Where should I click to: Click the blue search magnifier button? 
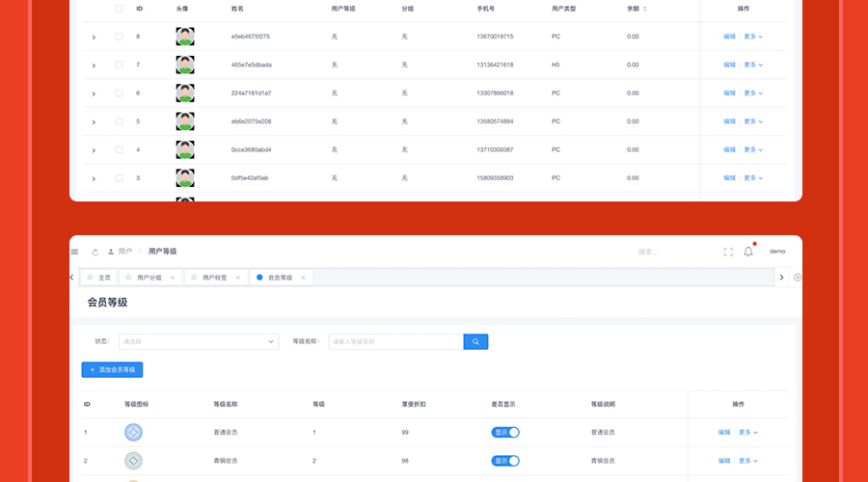pos(475,341)
